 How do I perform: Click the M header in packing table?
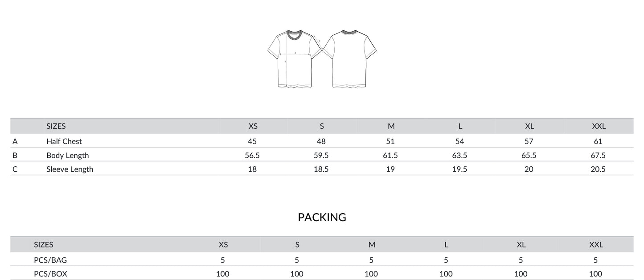click(x=372, y=245)
